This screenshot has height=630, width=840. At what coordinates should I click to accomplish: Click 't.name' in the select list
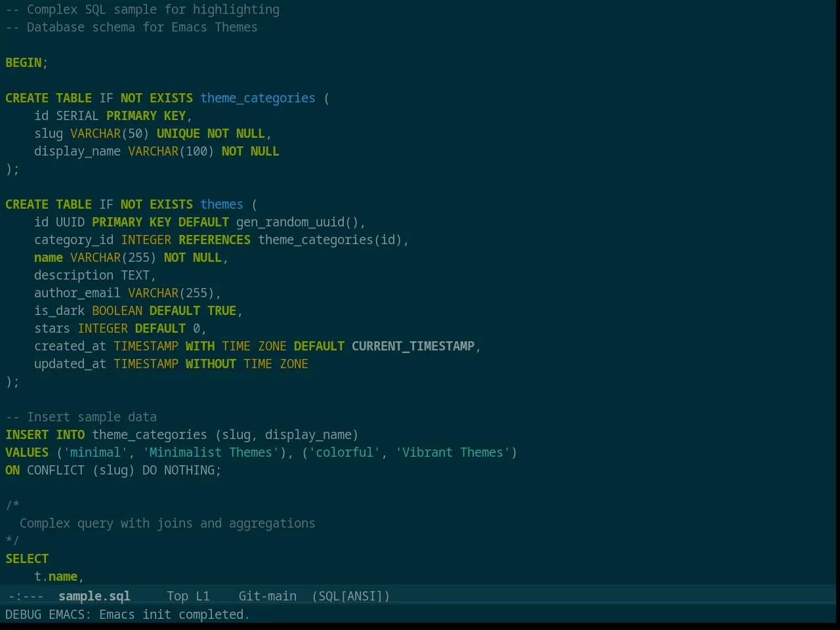[x=56, y=576]
